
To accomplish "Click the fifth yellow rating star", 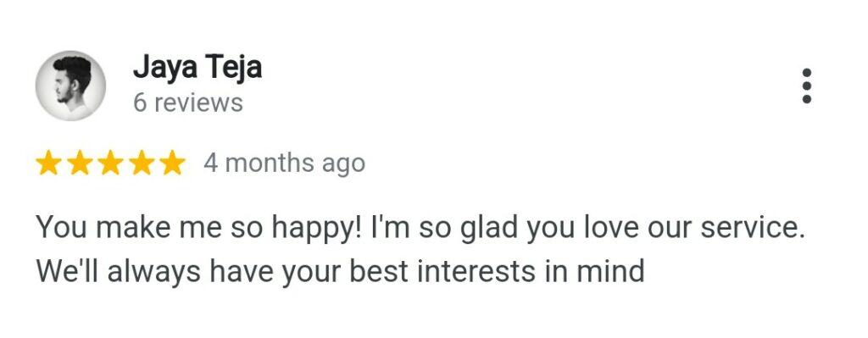I will (x=173, y=163).
